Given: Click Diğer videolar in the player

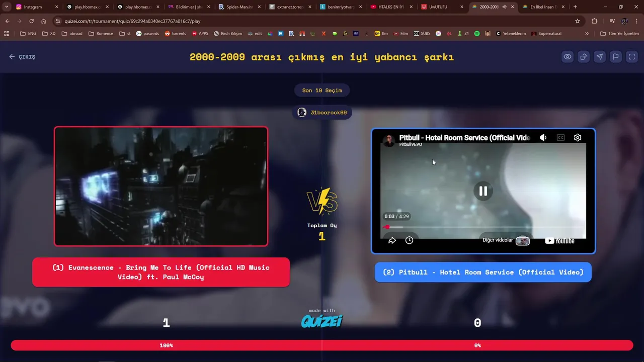Looking at the screenshot, I should pyautogui.click(x=506, y=240).
